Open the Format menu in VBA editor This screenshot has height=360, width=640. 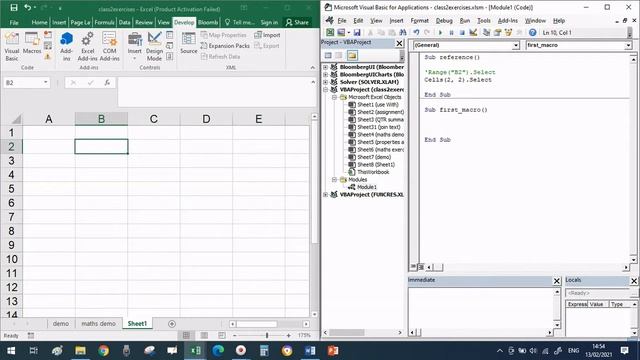[420, 20]
